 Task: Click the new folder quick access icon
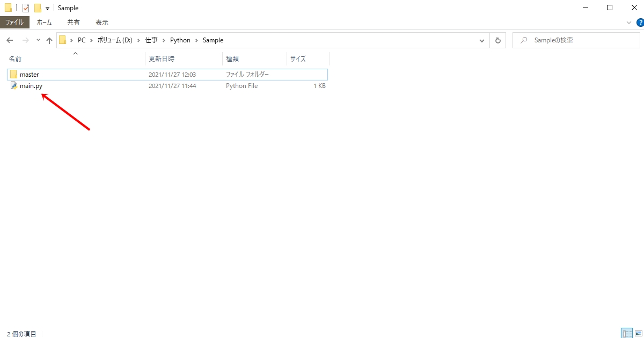(x=38, y=8)
